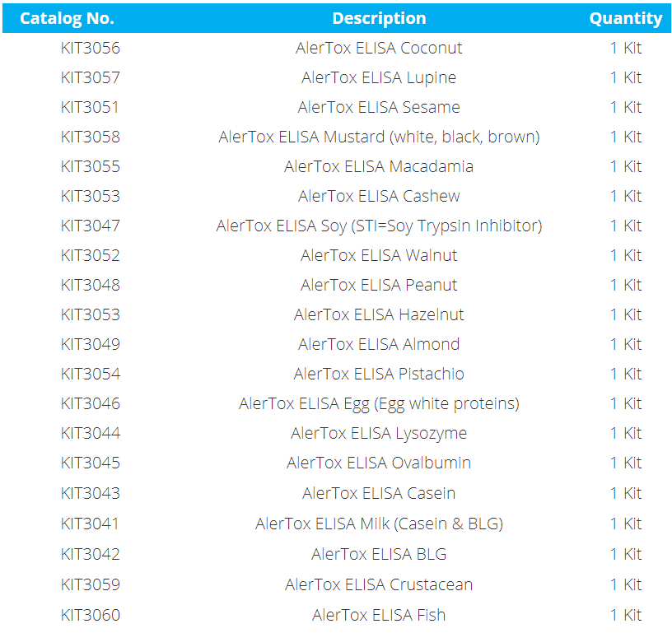Screen dimensions: 672x633
Task: Click the Quantity column header
Action: pyautogui.click(x=625, y=18)
